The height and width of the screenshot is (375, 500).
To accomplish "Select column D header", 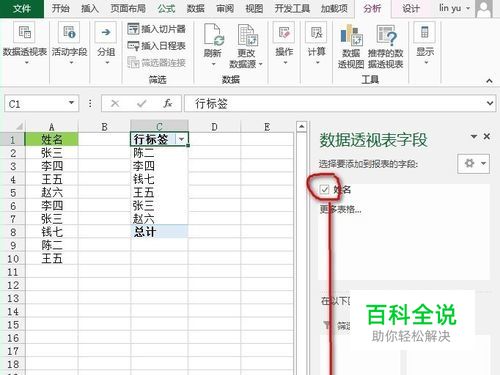I will [214, 127].
